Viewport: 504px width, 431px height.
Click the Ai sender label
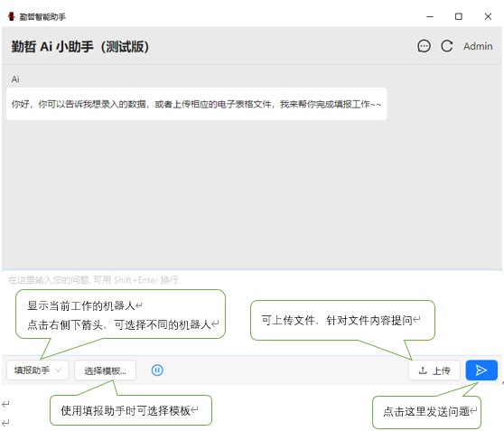[15, 80]
